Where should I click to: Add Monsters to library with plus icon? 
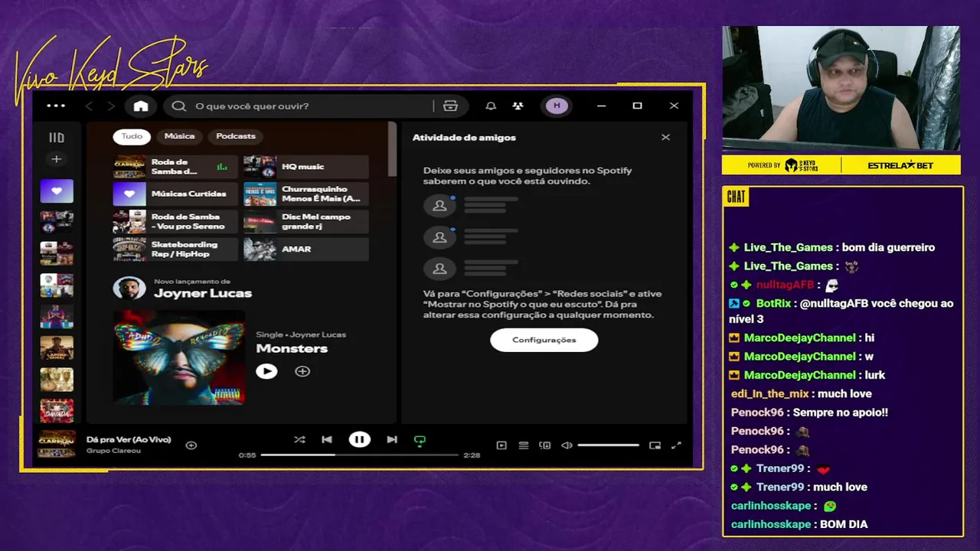pyautogui.click(x=302, y=371)
